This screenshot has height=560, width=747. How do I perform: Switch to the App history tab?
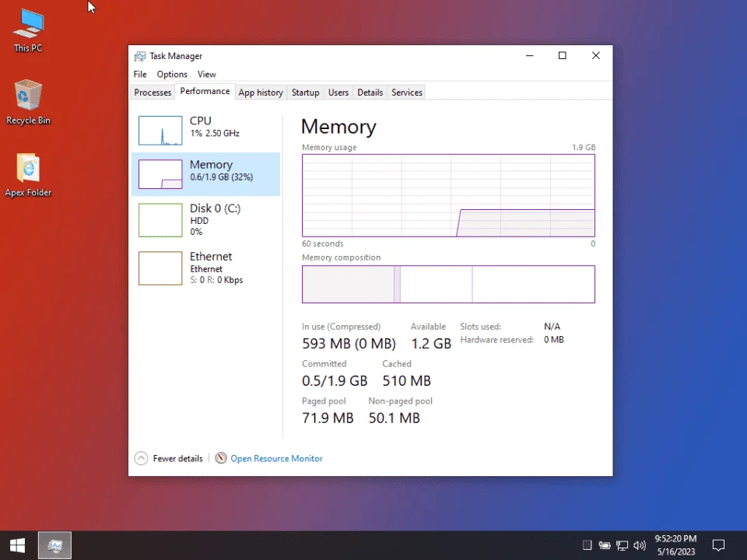(x=261, y=93)
